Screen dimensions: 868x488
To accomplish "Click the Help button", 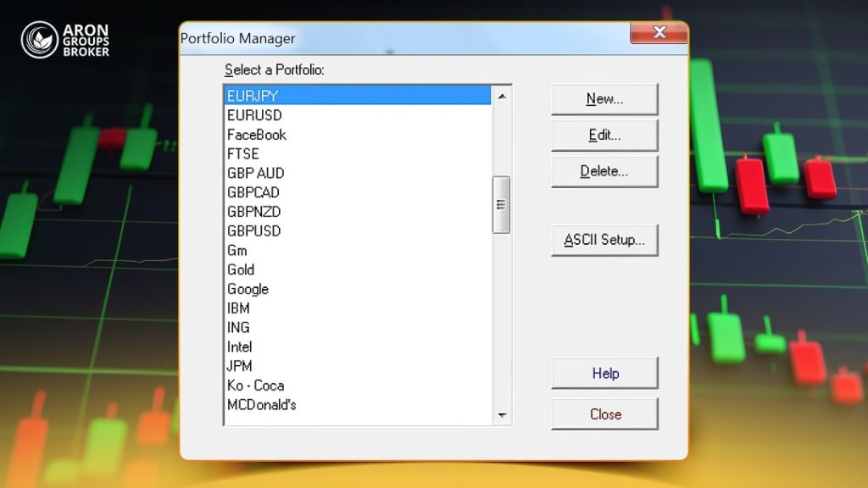I will pyautogui.click(x=604, y=374).
